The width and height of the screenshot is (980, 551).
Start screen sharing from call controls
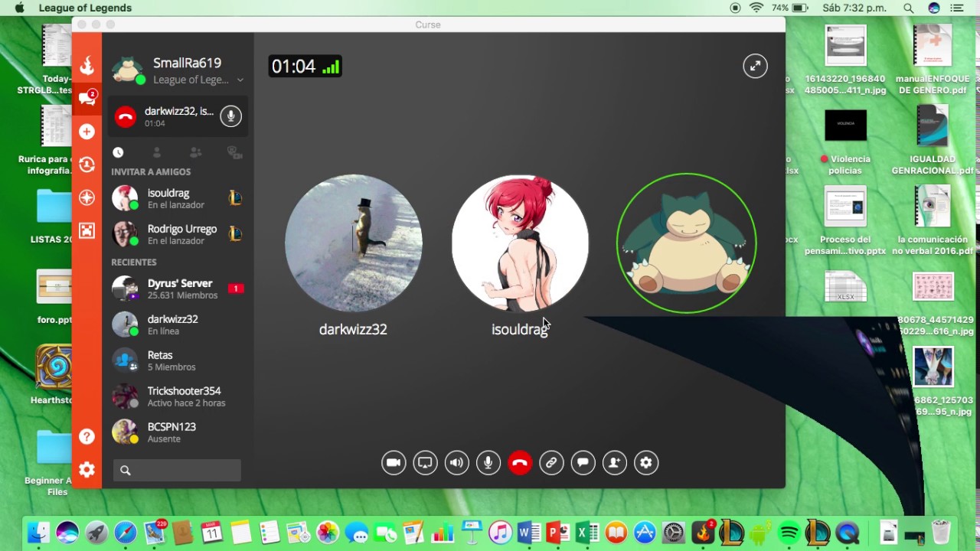[425, 462]
